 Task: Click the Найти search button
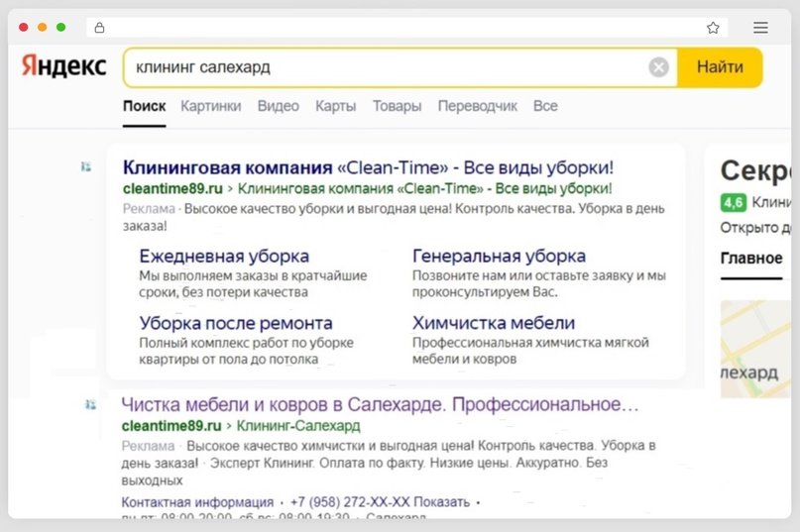pos(720,66)
